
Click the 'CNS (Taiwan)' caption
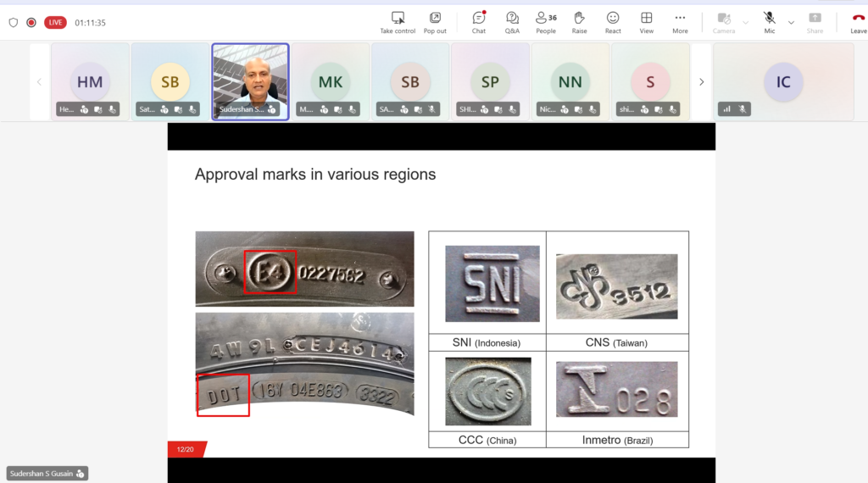point(617,342)
